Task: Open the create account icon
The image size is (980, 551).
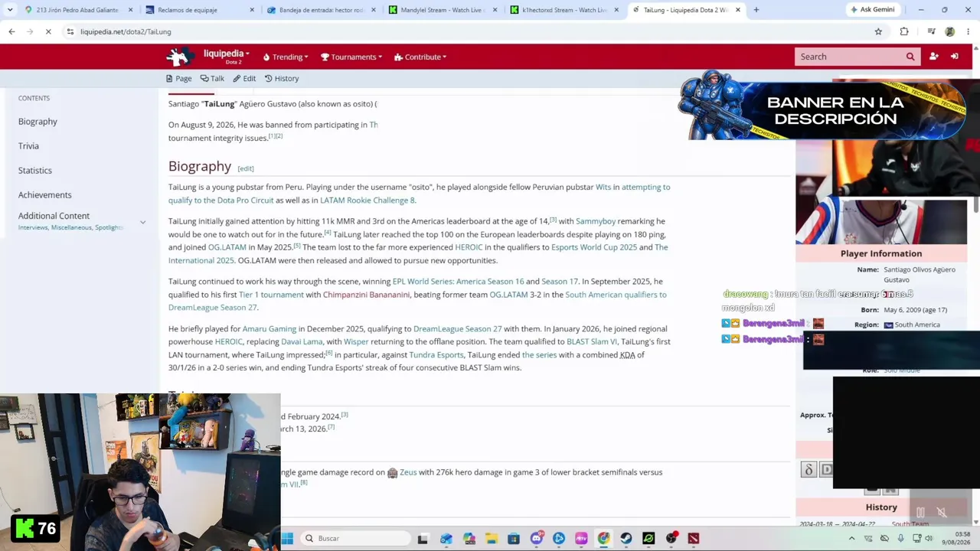Action: click(934, 57)
